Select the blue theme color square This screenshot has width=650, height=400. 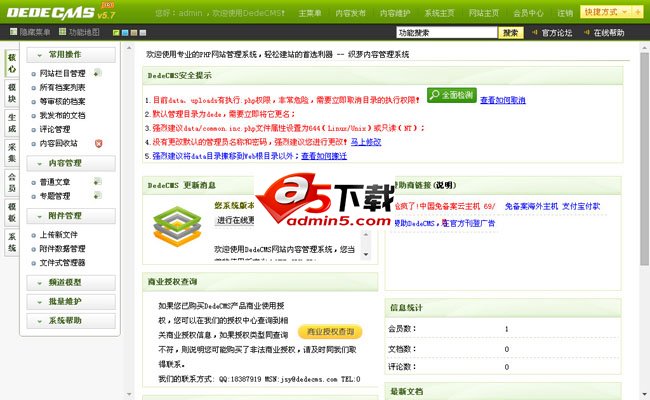[x=125, y=32]
